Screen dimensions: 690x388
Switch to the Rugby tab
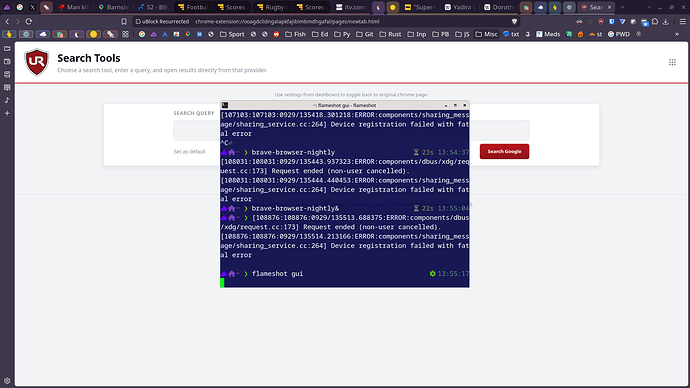(272, 7)
